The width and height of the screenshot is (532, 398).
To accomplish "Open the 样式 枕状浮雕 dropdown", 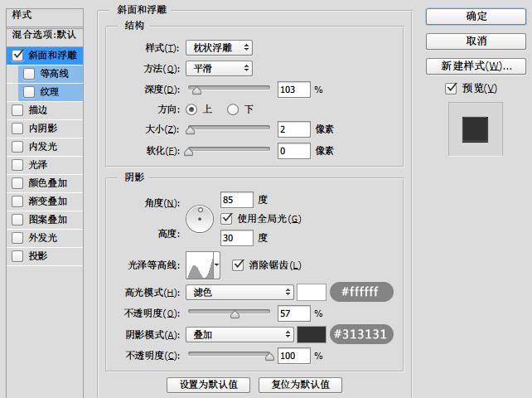I will tap(219, 48).
